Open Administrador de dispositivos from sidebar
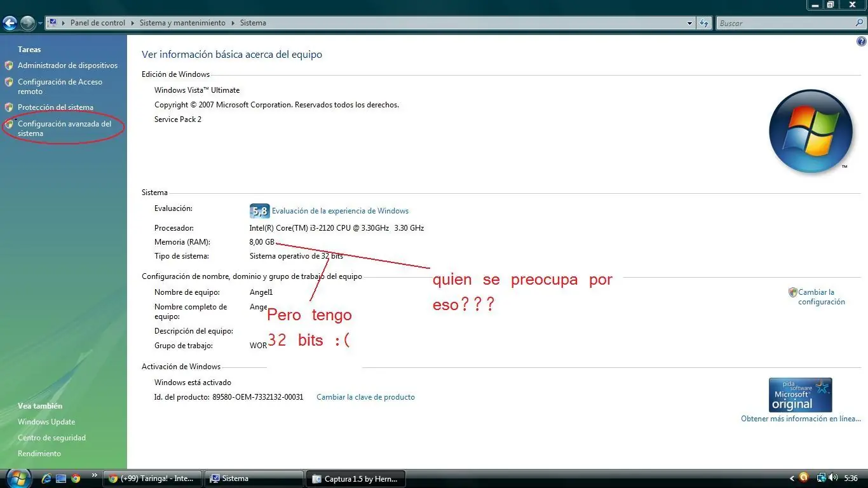Screen dimensions: 868x488 (67, 65)
